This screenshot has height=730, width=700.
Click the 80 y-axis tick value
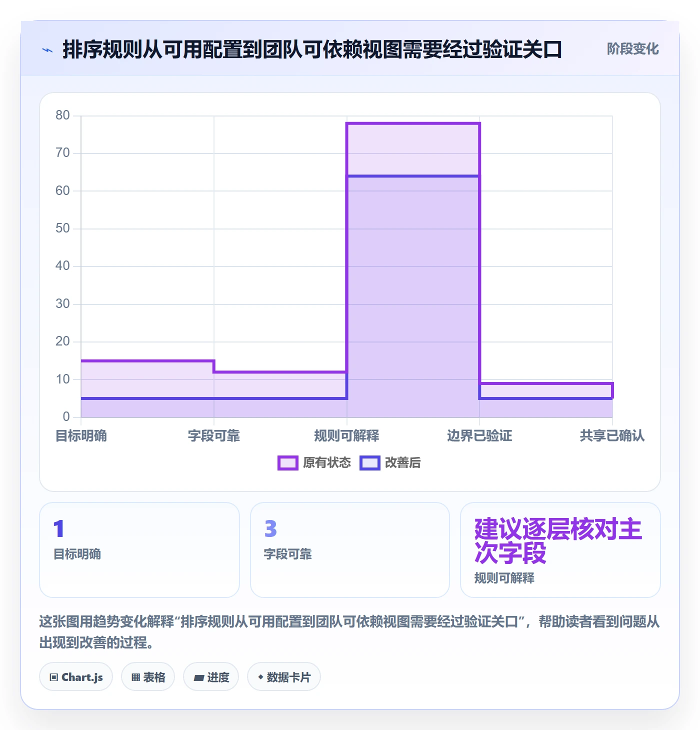pos(62,115)
